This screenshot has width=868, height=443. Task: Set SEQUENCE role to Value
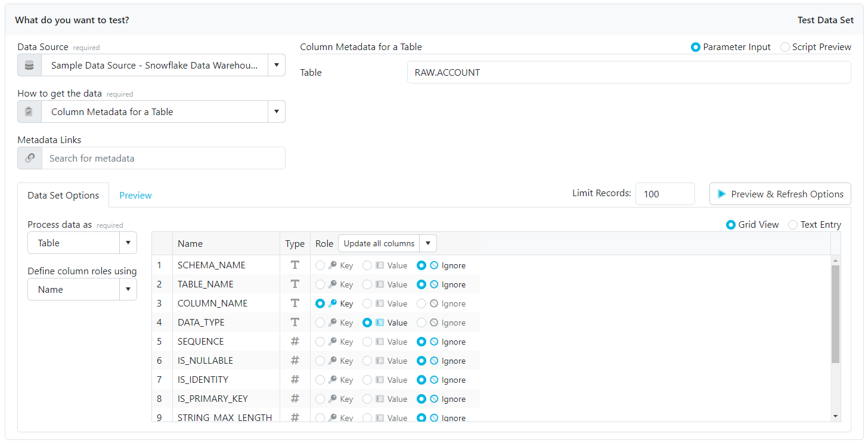[x=367, y=342]
